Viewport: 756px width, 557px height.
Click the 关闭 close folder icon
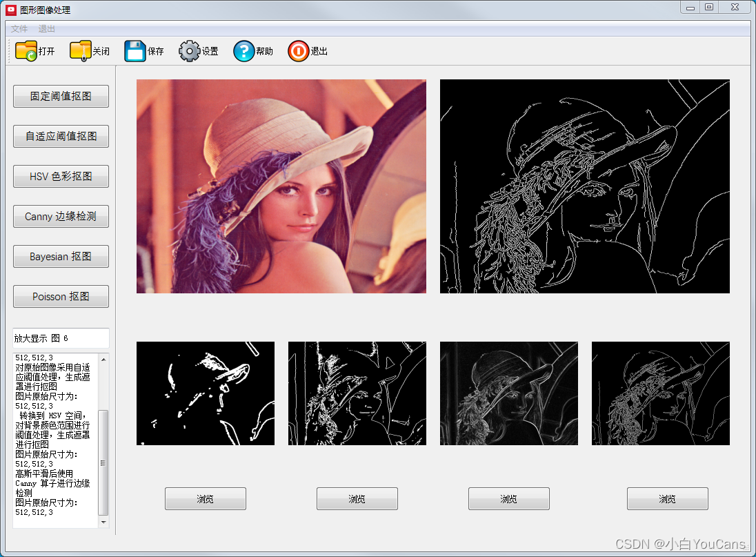pos(81,51)
